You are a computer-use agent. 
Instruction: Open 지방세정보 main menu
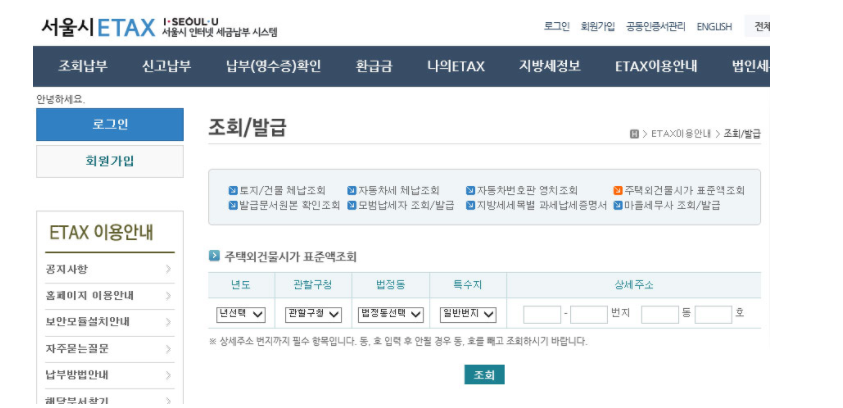pyautogui.click(x=549, y=66)
